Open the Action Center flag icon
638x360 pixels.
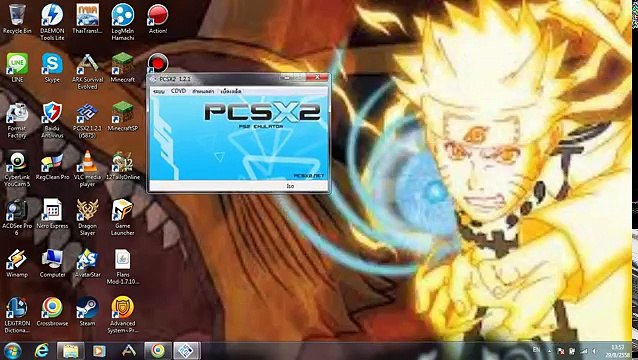tap(561, 351)
